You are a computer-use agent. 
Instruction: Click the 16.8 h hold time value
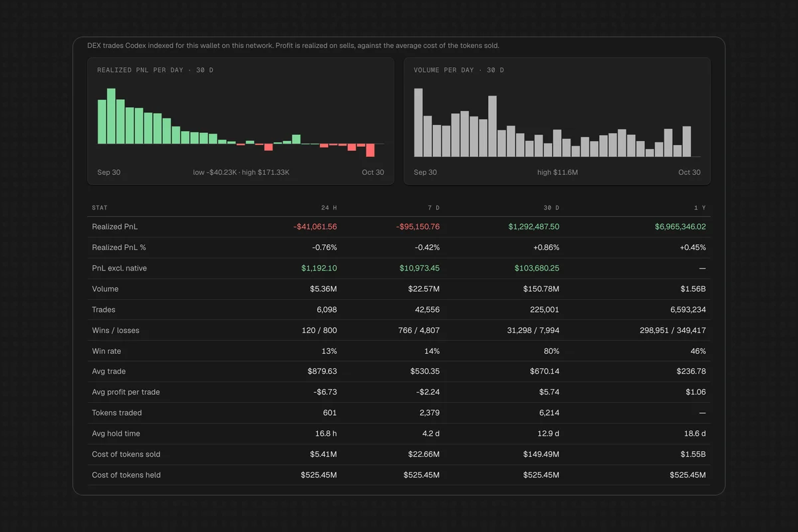(325, 433)
